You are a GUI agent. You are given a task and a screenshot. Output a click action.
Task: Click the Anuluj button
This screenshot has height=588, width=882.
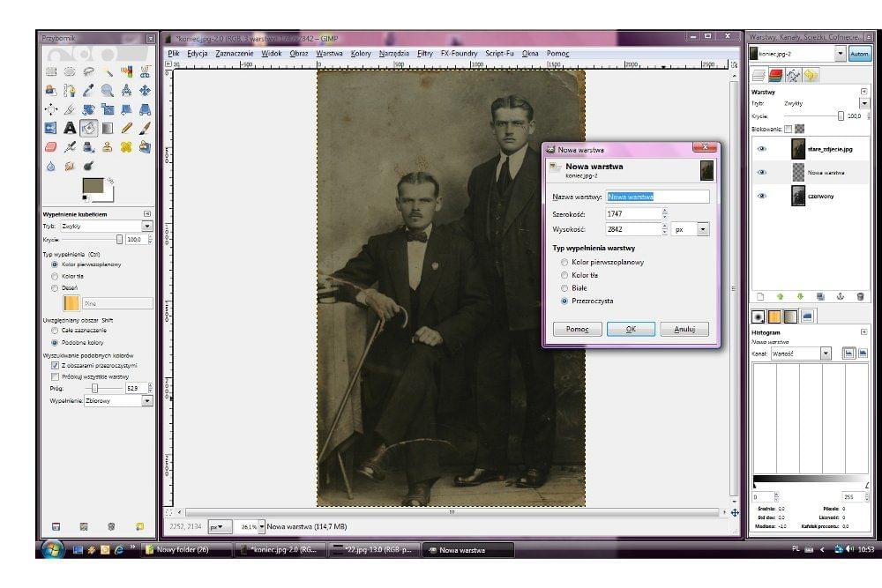684,329
